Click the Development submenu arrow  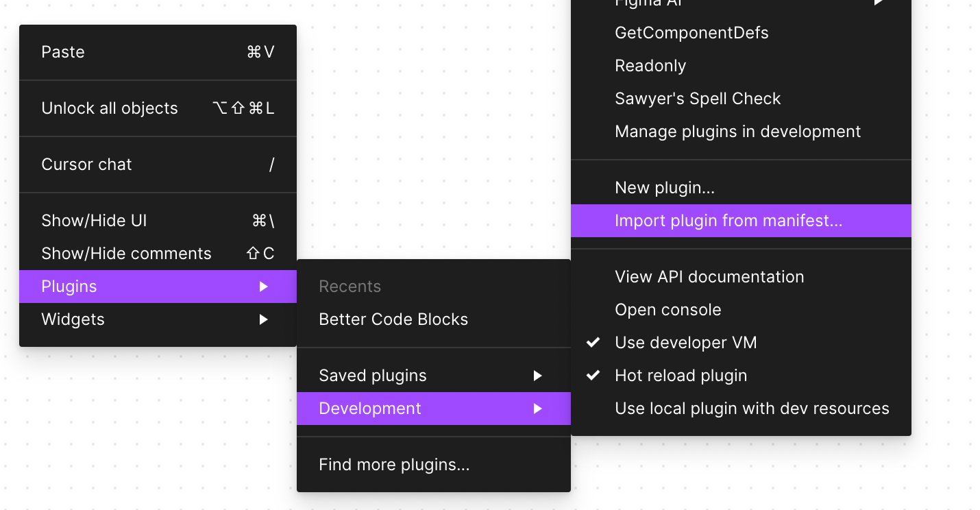pyautogui.click(x=538, y=409)
